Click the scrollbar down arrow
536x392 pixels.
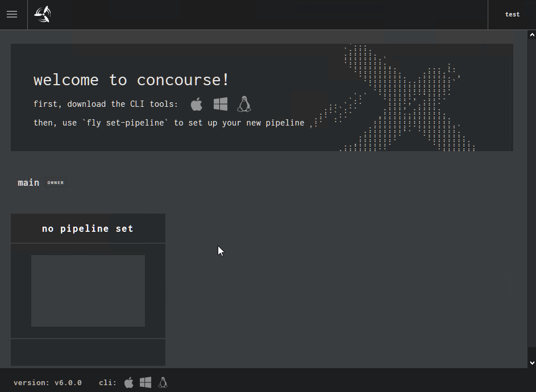pos(532,363)
